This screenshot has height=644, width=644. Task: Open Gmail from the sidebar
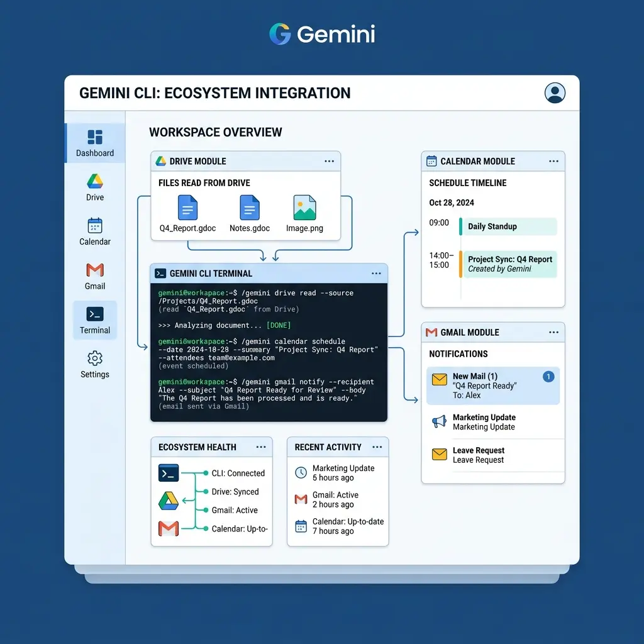[95, 277]
